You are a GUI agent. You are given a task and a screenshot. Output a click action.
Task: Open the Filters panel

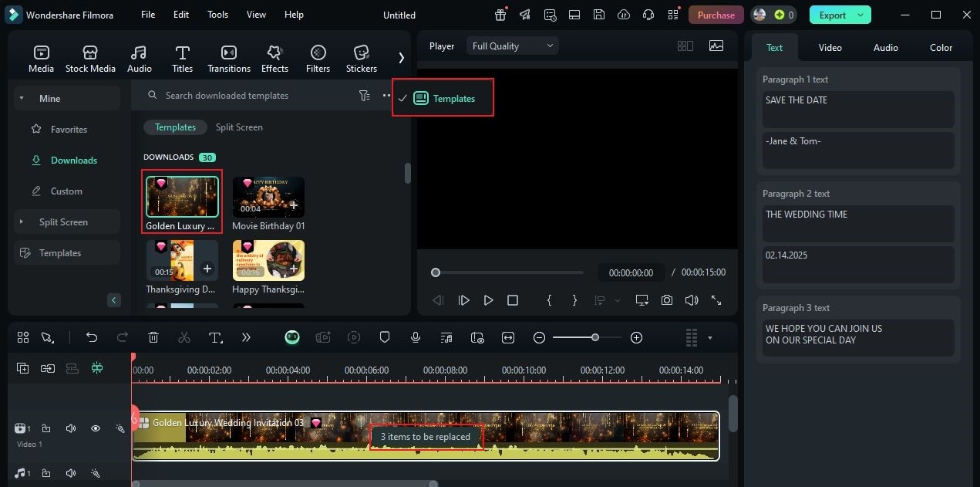click(318, 59)
